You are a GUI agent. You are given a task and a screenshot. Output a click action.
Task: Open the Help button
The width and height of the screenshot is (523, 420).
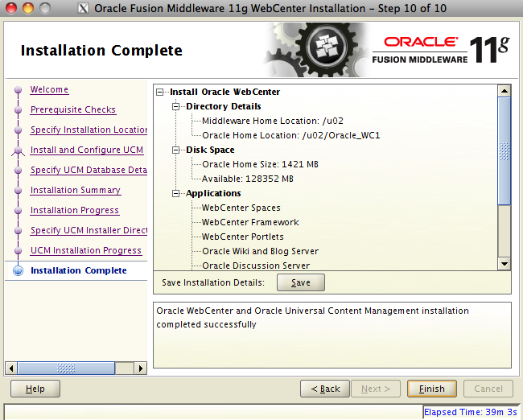point(35,389)
